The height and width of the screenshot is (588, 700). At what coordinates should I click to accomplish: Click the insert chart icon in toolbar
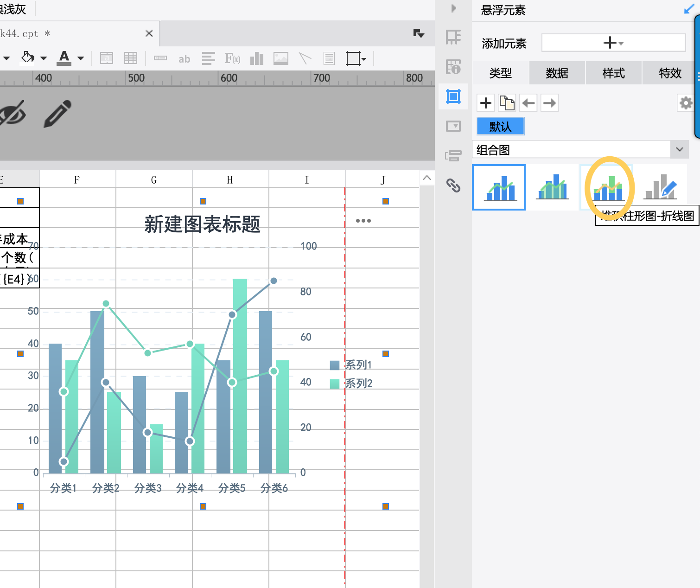(x=256, y=58)
